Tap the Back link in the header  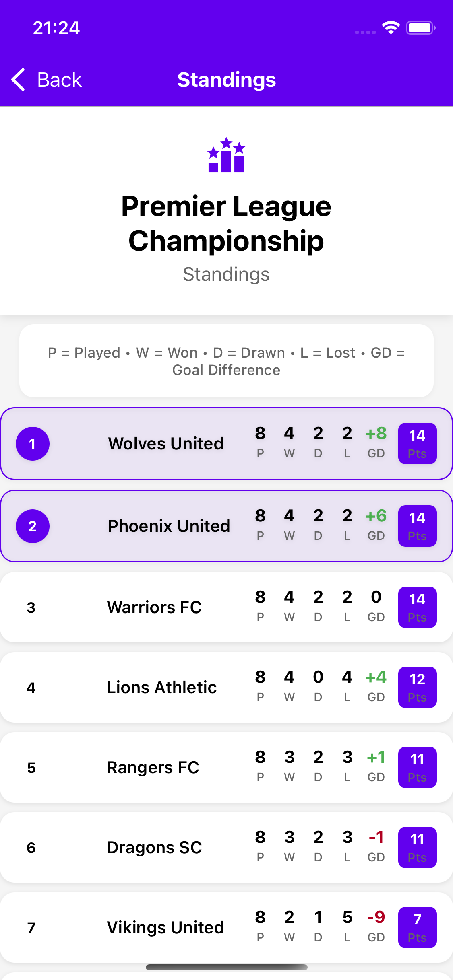click(x=59, y=80)
